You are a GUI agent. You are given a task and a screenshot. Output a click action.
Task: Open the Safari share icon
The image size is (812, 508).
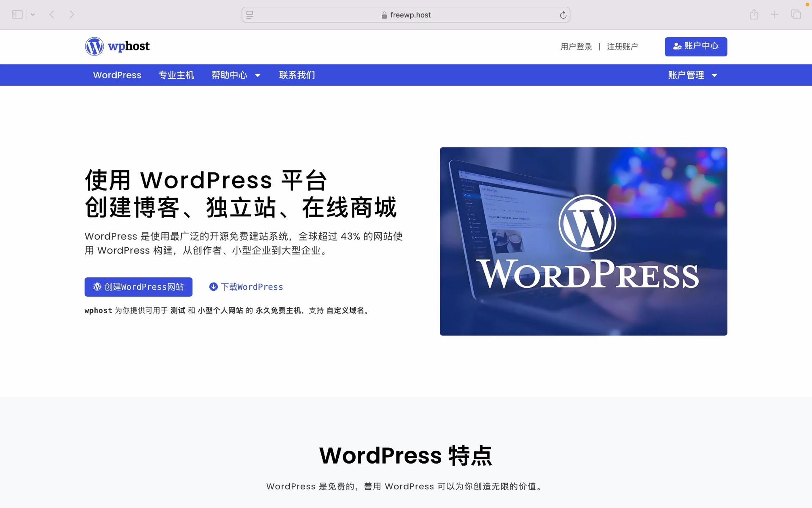(754, 14)
